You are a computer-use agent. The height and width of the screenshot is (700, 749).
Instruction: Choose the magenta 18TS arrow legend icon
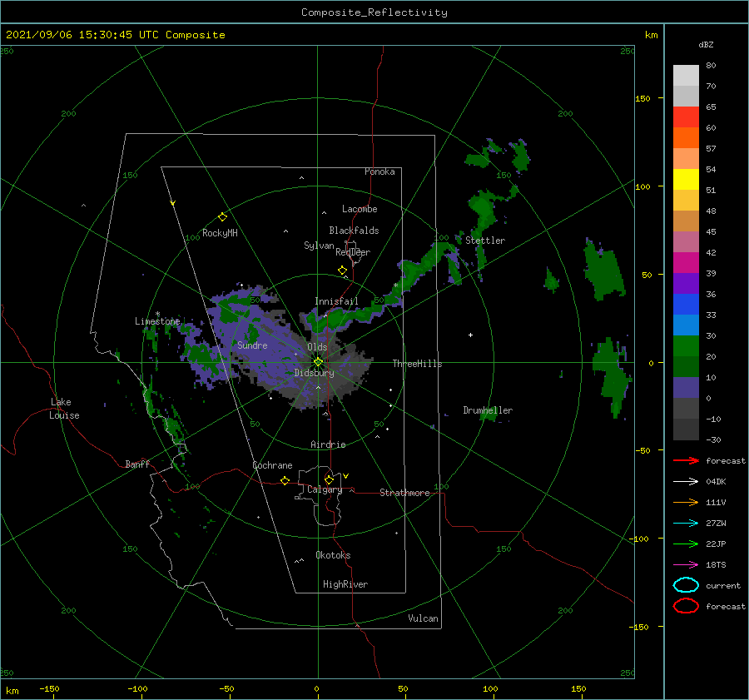(x=686, y=565)
